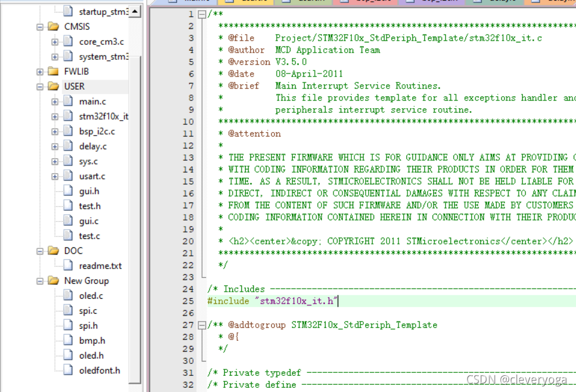This screenshot has width=576, height=392.
Task: Click the "@attention" comment text
Action: click(x=254, y=134)
